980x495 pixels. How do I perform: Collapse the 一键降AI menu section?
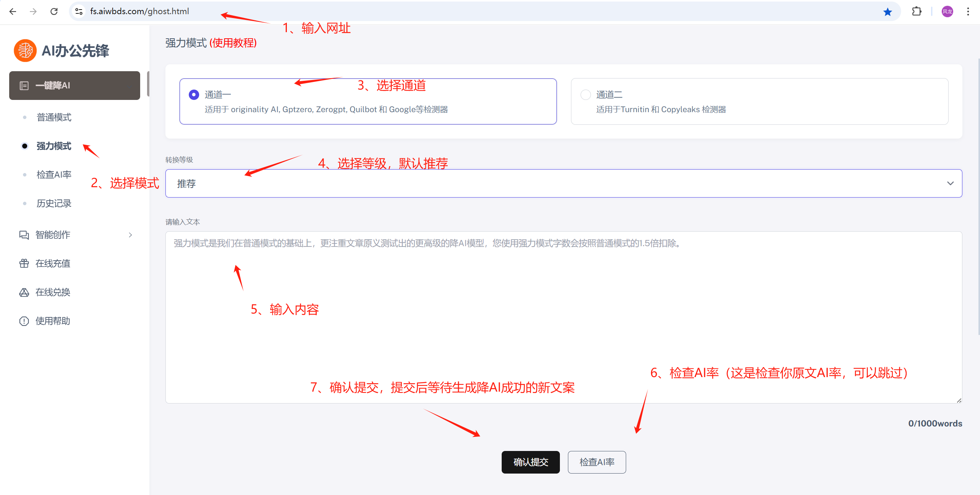tap(75, 85)
